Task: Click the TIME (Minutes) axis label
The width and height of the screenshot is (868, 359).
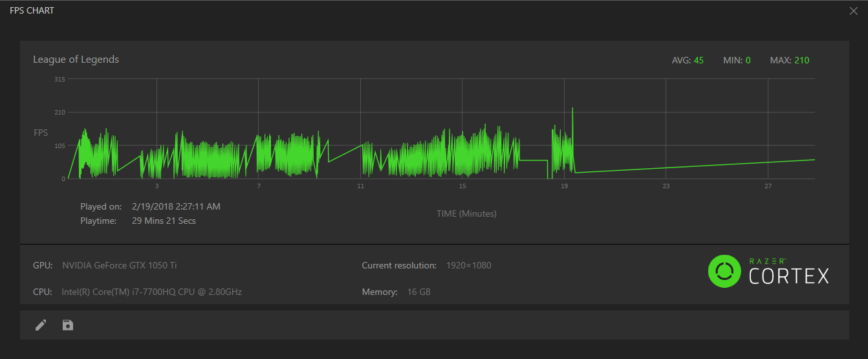Action: tap(466, 213)
